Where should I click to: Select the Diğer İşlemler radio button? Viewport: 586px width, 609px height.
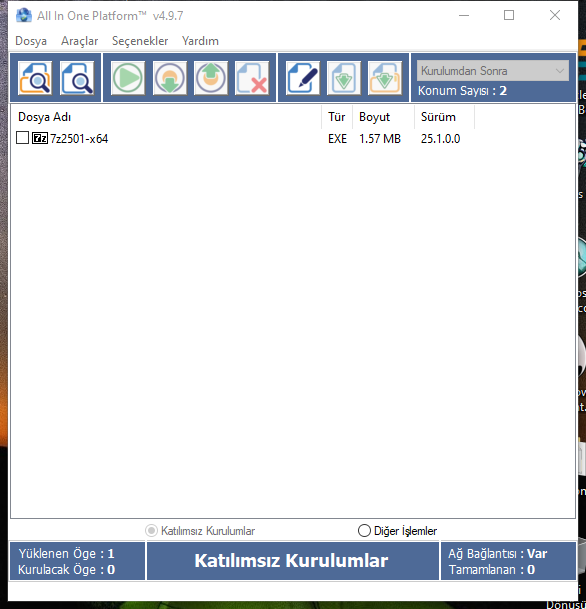click(x=364, y=531)
